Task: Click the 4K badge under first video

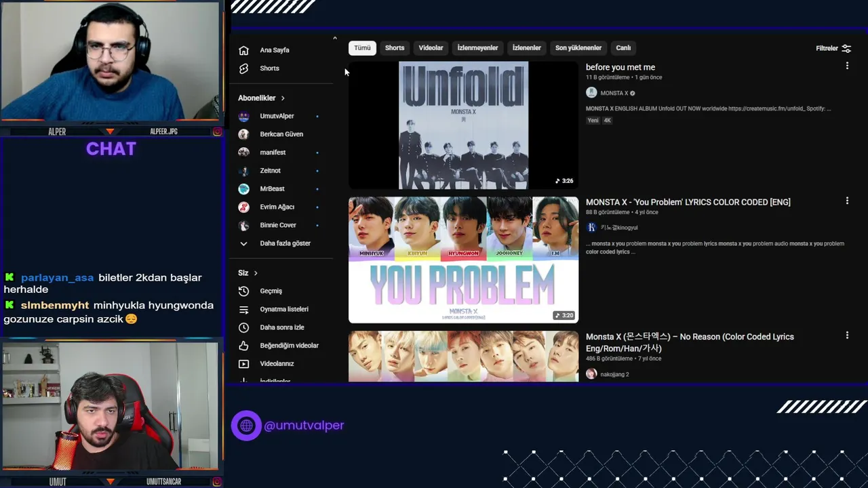Action: click(x=608, y=121)
